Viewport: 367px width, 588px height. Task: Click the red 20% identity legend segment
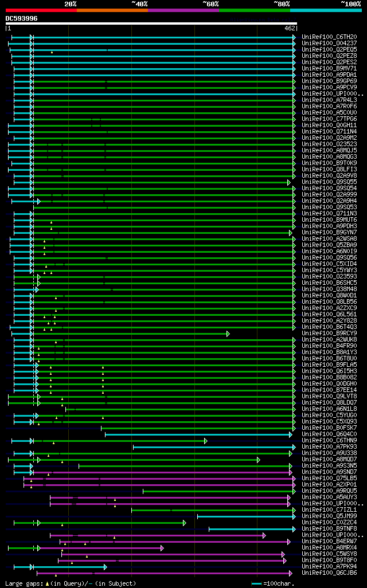(x=41, y=10)
